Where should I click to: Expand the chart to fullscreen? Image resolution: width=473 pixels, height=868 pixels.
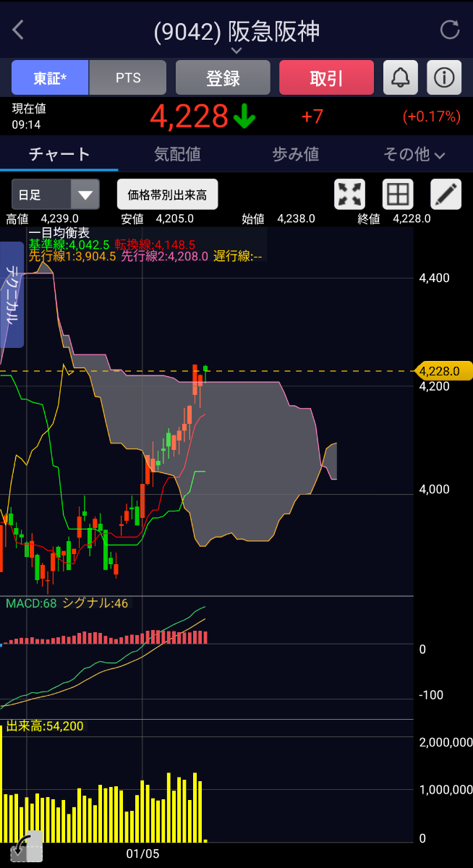(350, 194)
